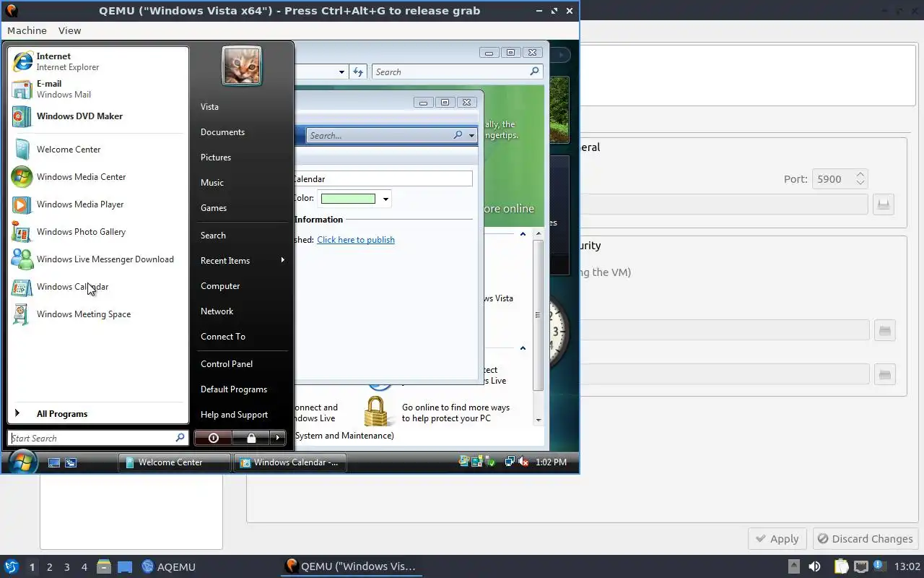Open the Vista user folder link
Viewport: 924px width, 578px height.
[209, 107]
